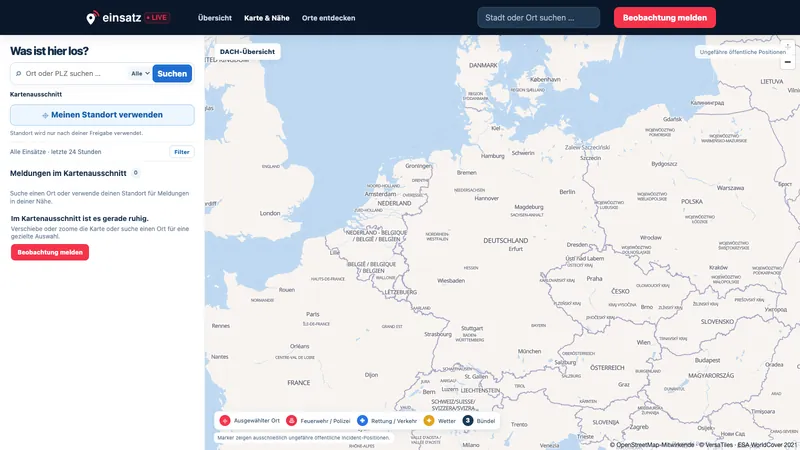Click the blue Rettung / Verkehr legend icon
Viewport: 800px width, 450px height.
pos(362,421)
